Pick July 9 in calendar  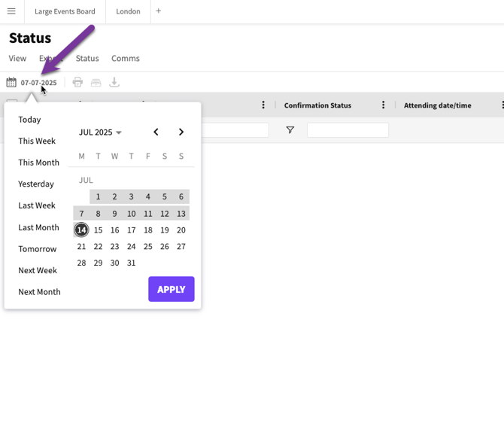tap(115, 214)
